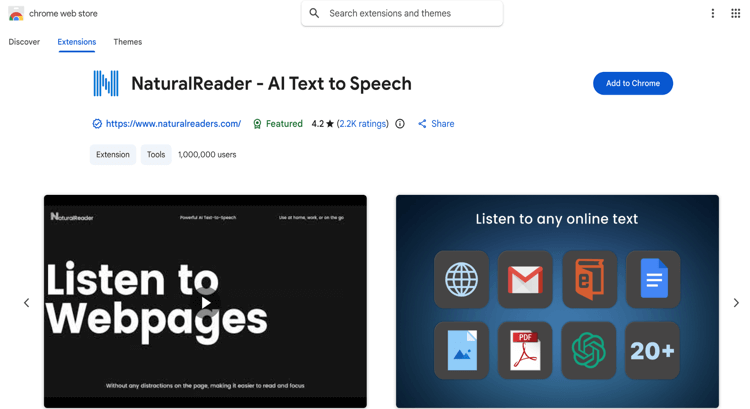Click the Add to Chrome button

[633, 83]
